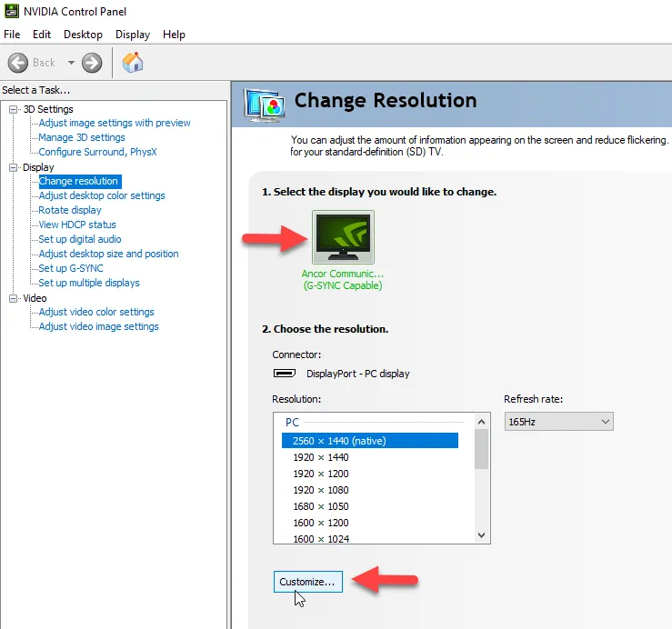Open the Back history dropdown arrow
Image resolution: width=672 pixels, height=629 pixels.
tap(71, 63)
